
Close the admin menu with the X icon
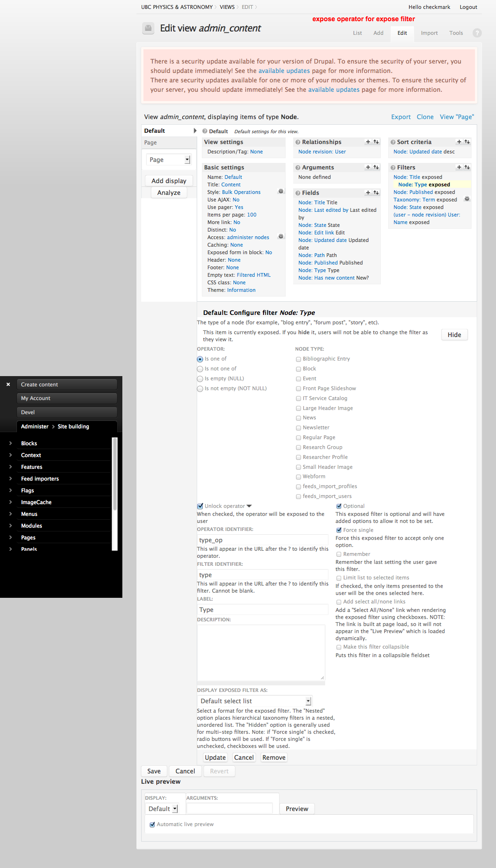tap(8, 385)
